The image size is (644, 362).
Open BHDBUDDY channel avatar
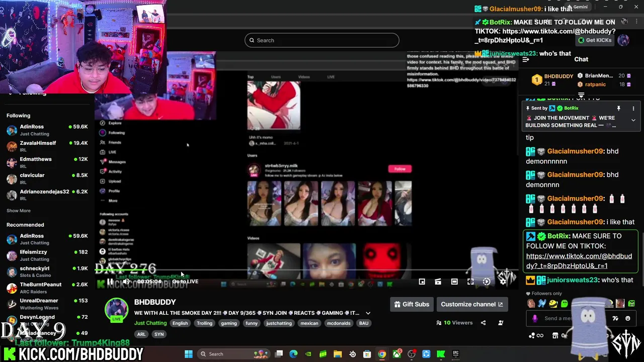(116, 309)
